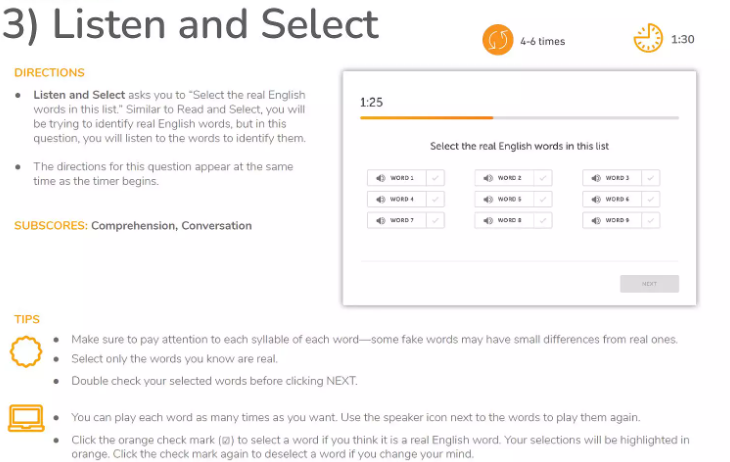Play audio for WORD 5 speaker icon
The width and height of the screenshot is (730, 462).
488,199
